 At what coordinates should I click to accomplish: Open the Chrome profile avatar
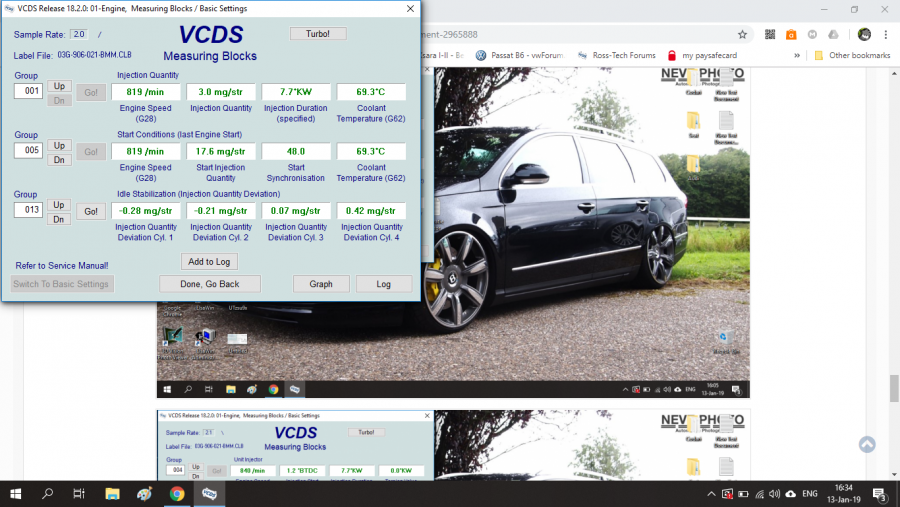click(x=864, y=34)
